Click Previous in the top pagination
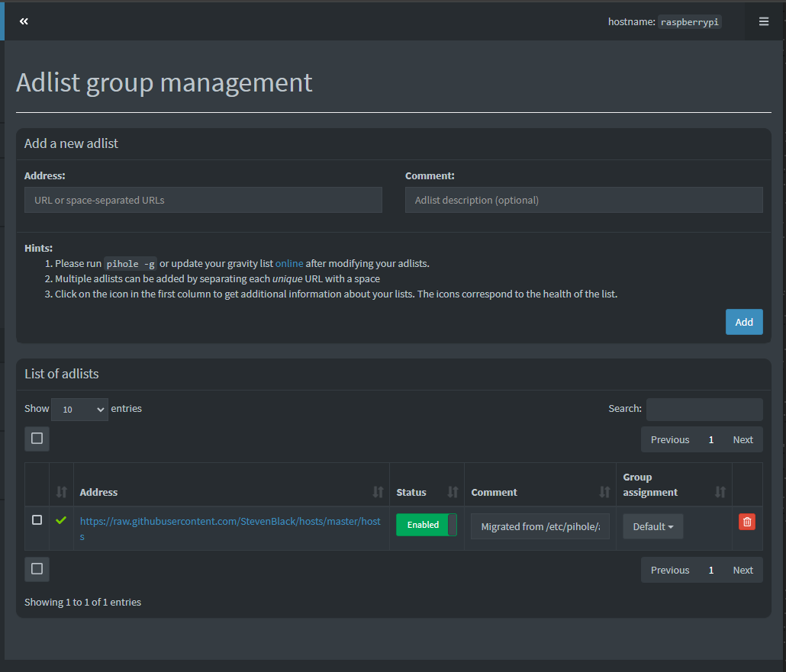Viewport: 786px width, 672px height. click(670, 439)
